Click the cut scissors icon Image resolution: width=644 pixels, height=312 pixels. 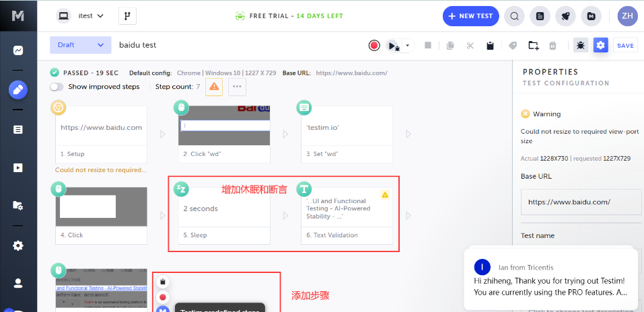tap(470, 45)
